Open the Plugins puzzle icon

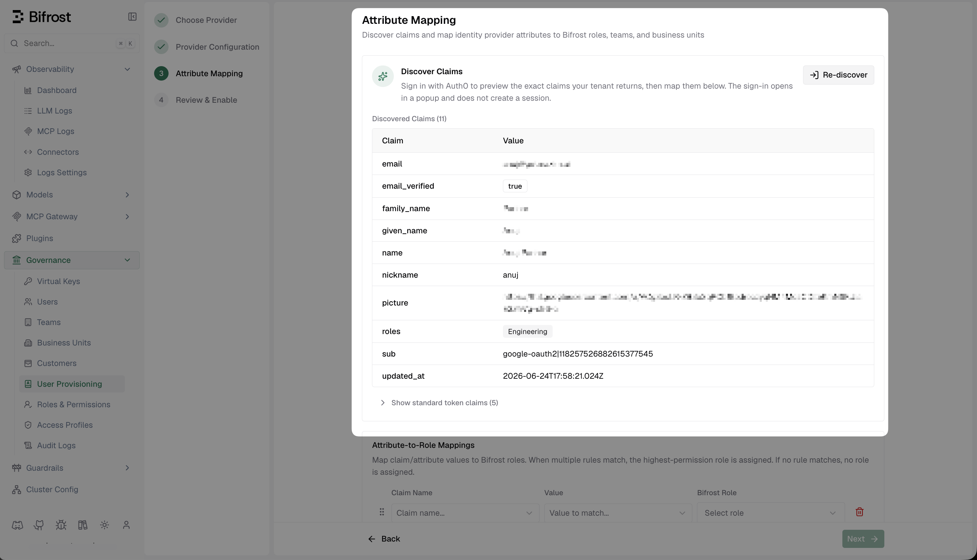coord(16,238)
